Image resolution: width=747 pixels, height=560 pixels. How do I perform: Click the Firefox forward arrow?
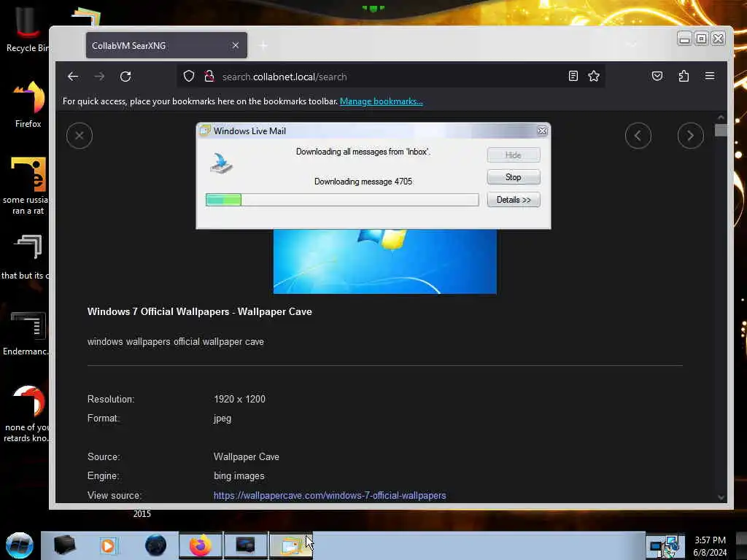(x=99, y=76)
